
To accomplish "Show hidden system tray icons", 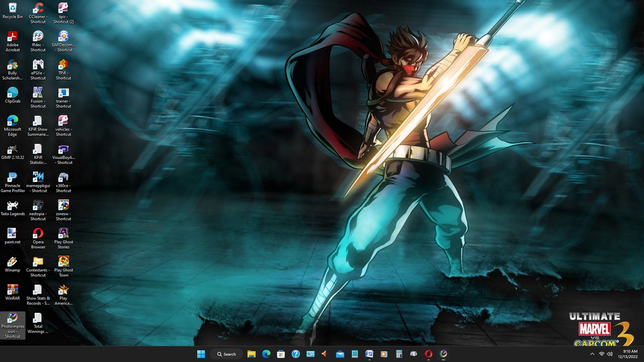I will (x=592, y=354).
